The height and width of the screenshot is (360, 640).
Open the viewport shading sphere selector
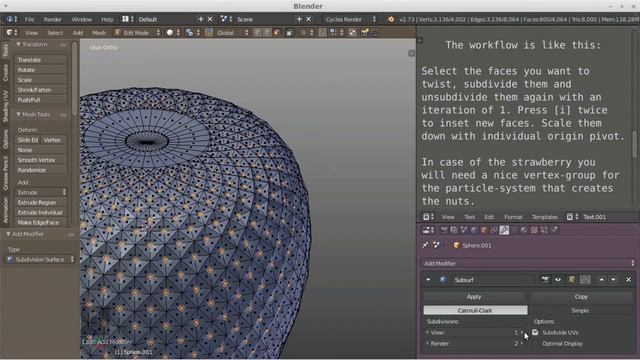coord(173,33)
